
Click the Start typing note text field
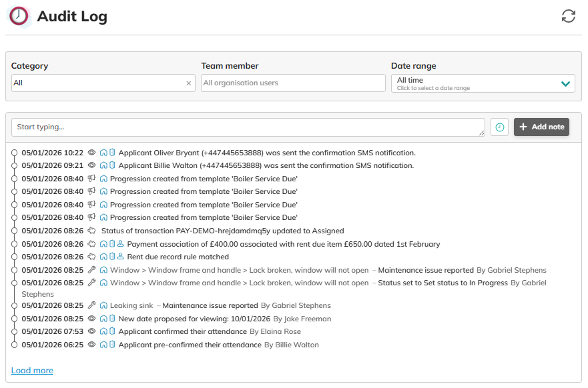tap(248, 127)
